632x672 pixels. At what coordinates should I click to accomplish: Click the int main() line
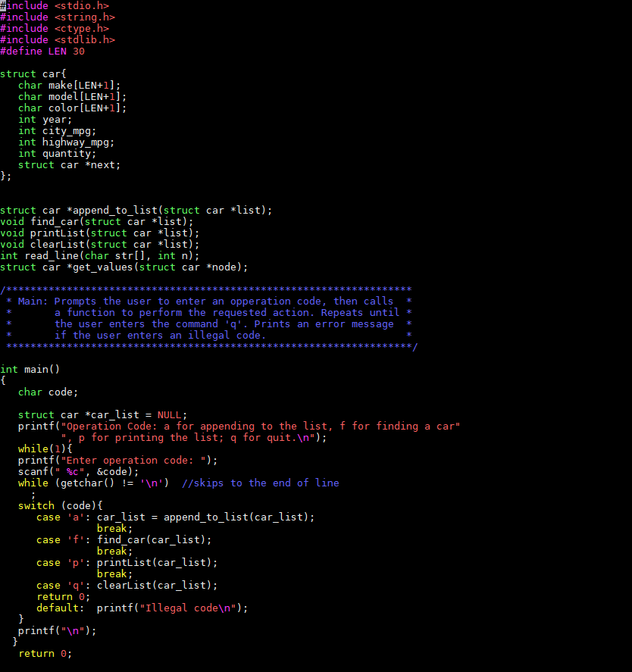pyautogui.click(x=27, y=369)
